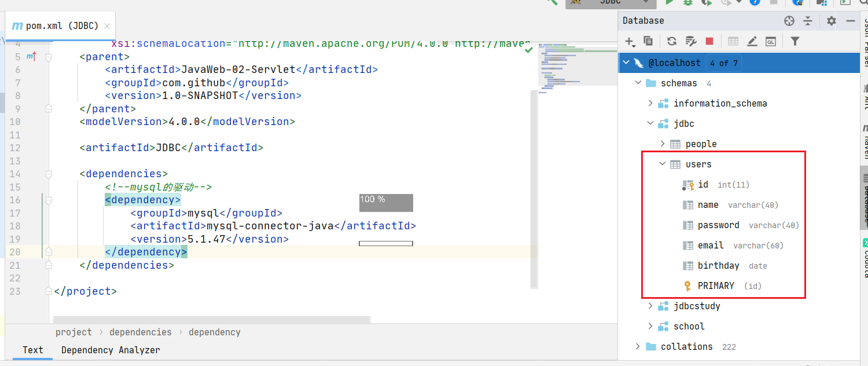Collapse the users table node

pyautogui.click(x=663, y=164)
